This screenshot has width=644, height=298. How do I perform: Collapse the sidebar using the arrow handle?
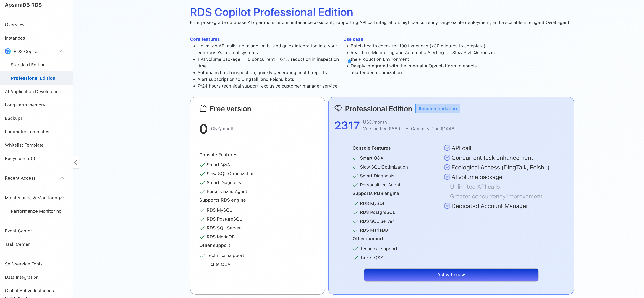76,163
